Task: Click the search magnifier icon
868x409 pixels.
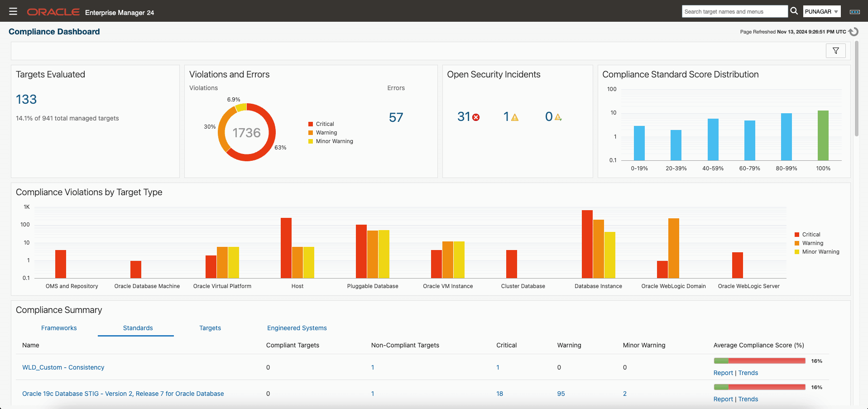Action: (x=794, y=11)
